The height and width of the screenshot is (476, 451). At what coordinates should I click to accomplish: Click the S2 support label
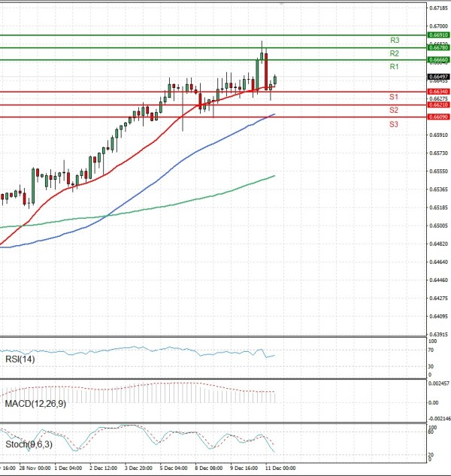tap(393, 111)
